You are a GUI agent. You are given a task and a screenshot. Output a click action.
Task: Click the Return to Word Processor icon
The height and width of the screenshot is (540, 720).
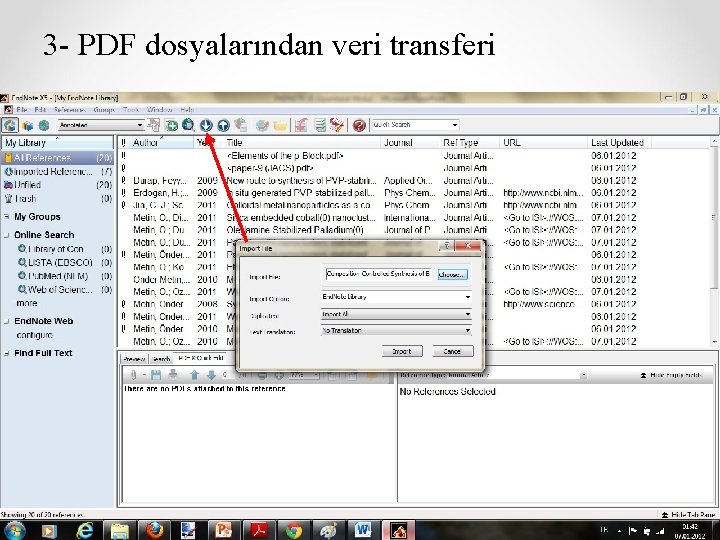click(x=337, y=125)
